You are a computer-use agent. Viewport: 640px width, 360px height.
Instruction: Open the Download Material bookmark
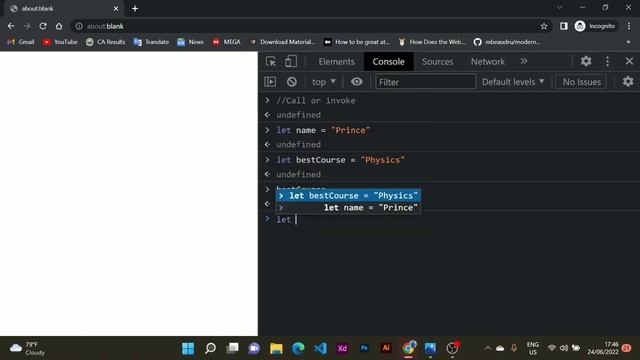282,42
